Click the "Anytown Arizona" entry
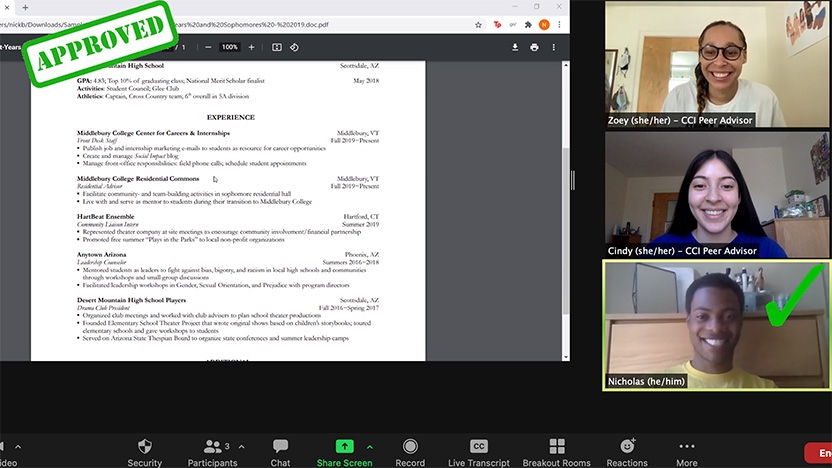 [101, 255]
